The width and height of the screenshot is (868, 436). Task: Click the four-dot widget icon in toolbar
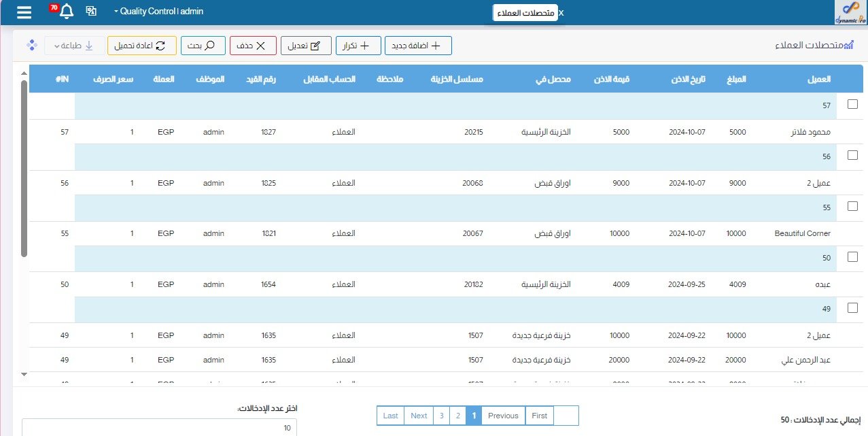31,46
